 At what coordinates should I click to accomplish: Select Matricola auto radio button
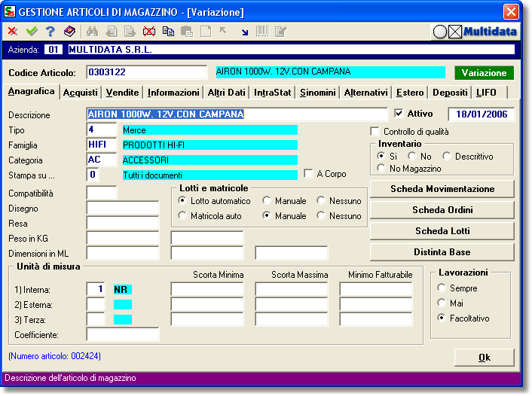tap(182, 215)
